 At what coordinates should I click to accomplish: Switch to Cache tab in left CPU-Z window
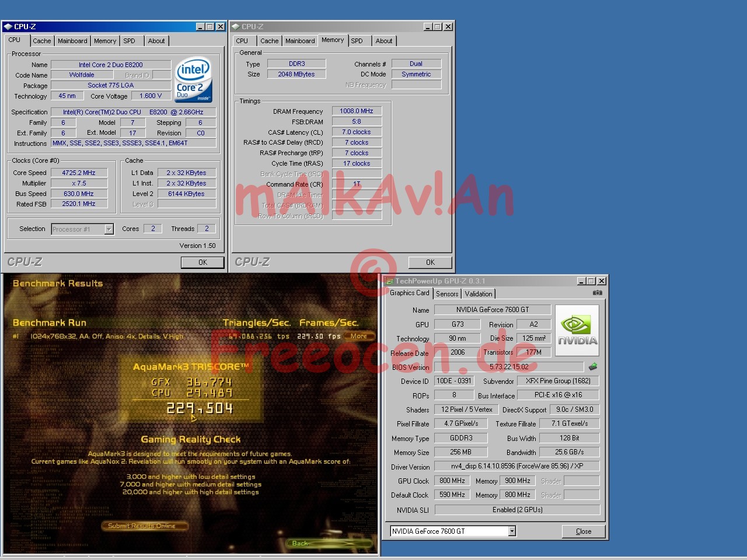tap(41, 41)
